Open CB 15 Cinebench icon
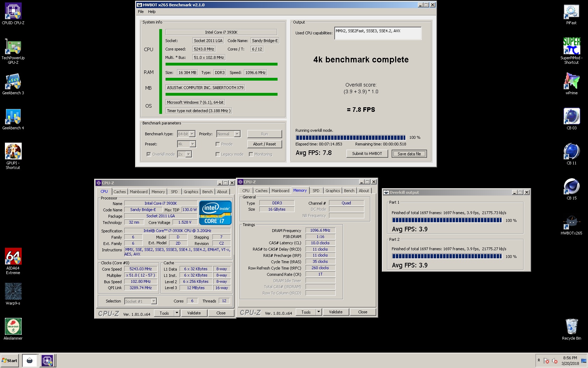The image size is (588, 368). 571,189
